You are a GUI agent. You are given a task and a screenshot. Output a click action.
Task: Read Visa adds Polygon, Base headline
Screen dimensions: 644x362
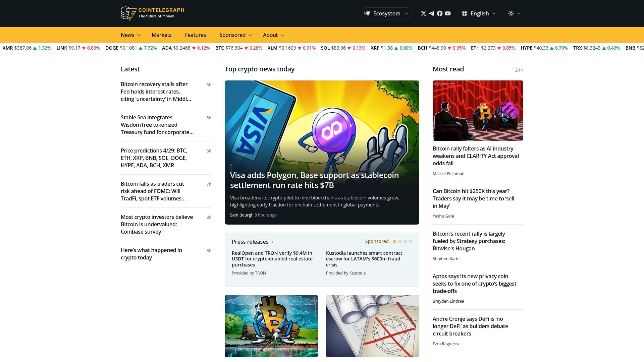[x=314, y=180]
